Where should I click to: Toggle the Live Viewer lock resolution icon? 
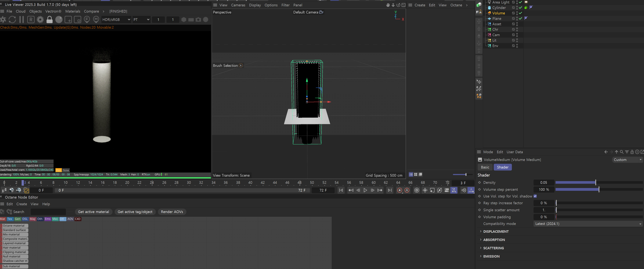pyautogui.click(x=50, y=20)
